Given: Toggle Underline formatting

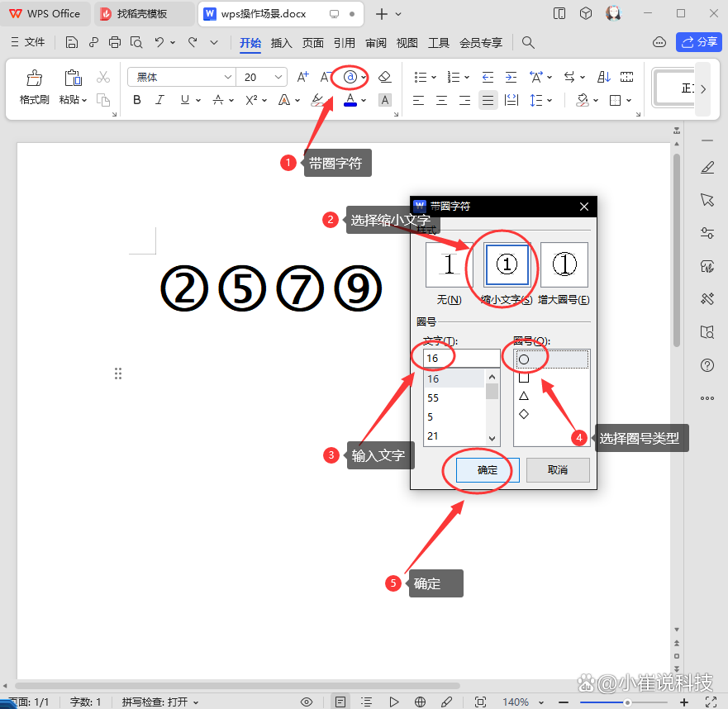Looking at the screenshot, I should coord(185,100).
